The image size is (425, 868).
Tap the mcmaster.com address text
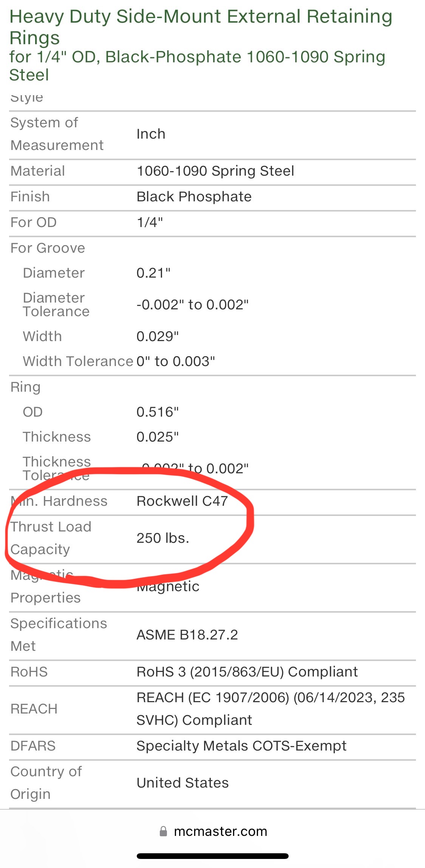click(x=220, y=831)
